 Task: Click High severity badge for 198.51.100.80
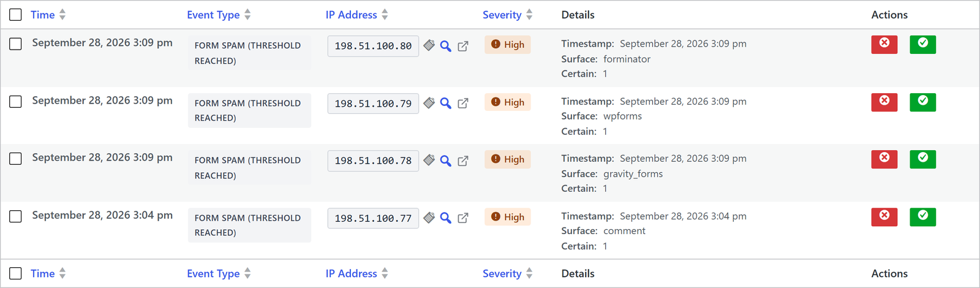(x=508, y=44)
